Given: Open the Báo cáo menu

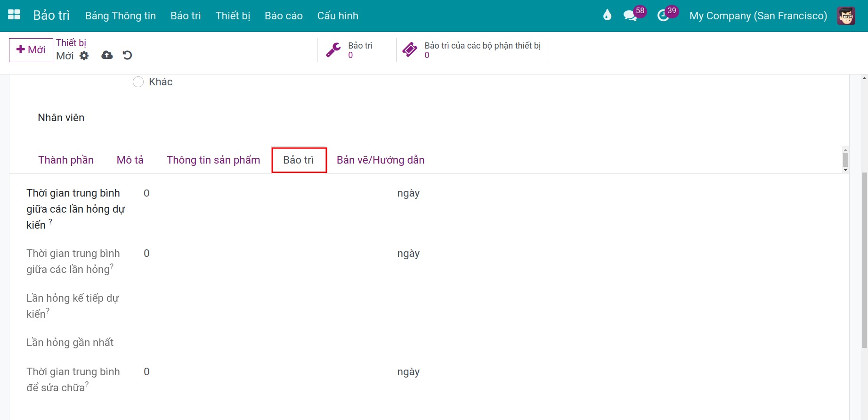Looking at the screenshot, I should click(x=284, y=16).
